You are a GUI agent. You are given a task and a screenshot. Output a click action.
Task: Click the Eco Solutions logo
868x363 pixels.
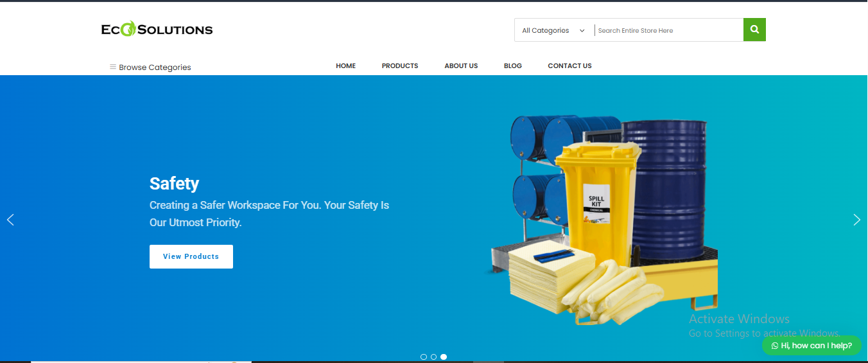(157, 30)
